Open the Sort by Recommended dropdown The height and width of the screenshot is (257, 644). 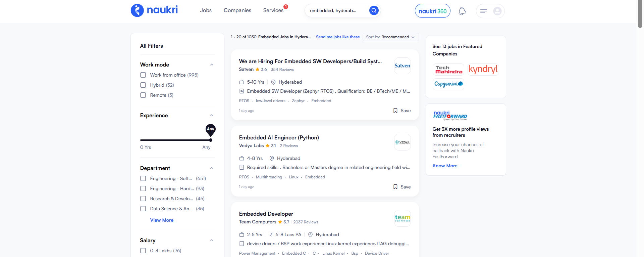(x=390, y=37)
